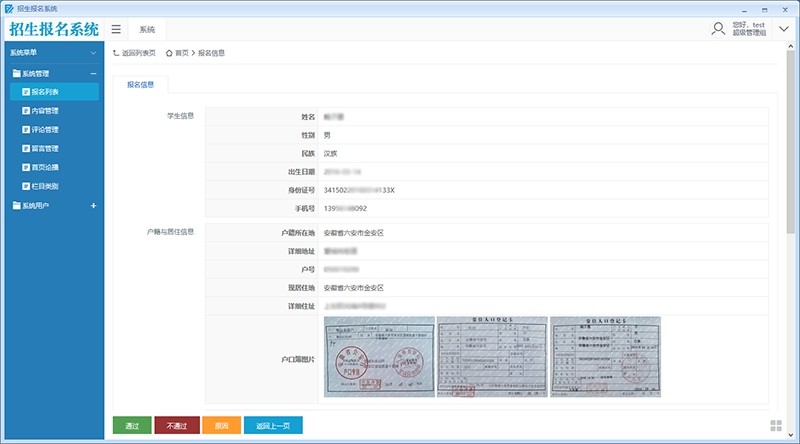Image resolution: width=800 pixels, height=444 pixels.
Task: Click the orange 原因 button
Action: [221, 425]
